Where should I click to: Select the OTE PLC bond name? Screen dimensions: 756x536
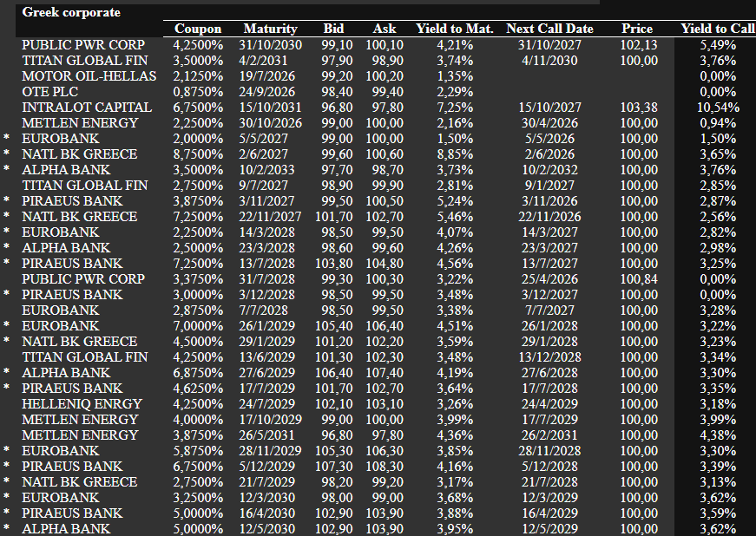coord(52,92)
